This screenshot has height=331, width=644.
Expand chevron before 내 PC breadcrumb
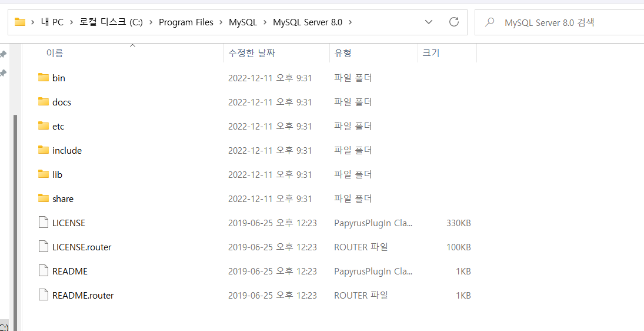click(x=33, y=22)
